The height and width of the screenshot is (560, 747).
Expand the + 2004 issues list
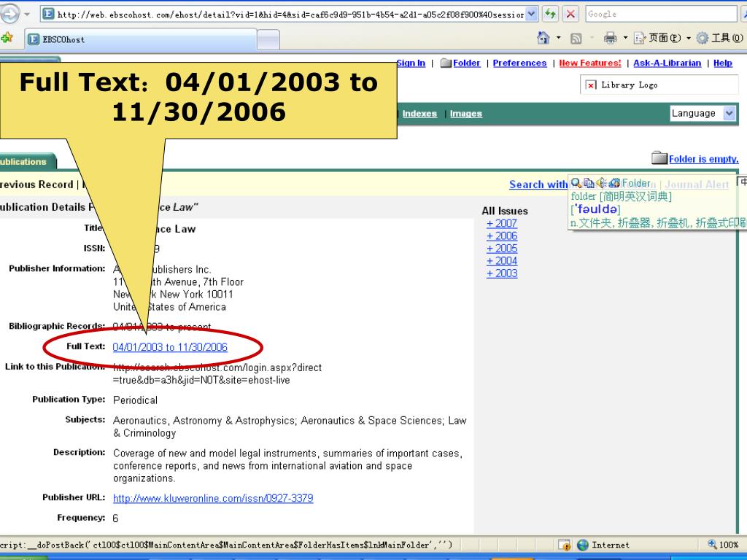pos(502,261)
